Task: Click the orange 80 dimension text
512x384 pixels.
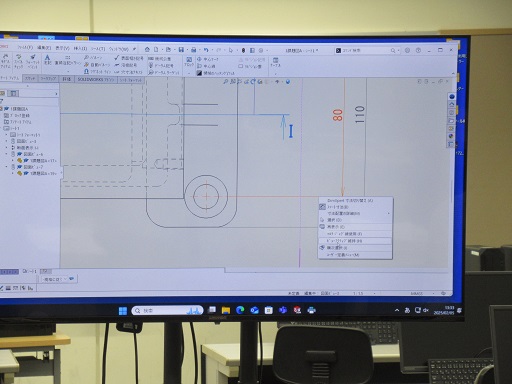Action: point(338,115)
